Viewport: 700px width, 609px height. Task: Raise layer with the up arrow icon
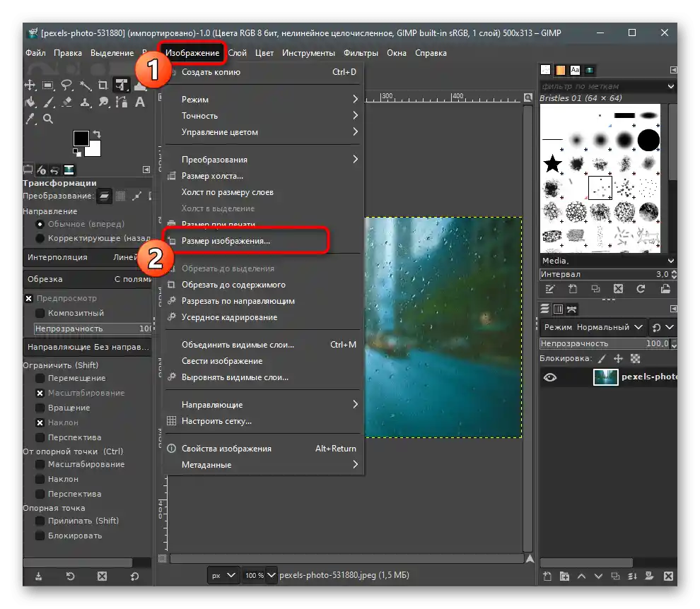click(581, 576)
